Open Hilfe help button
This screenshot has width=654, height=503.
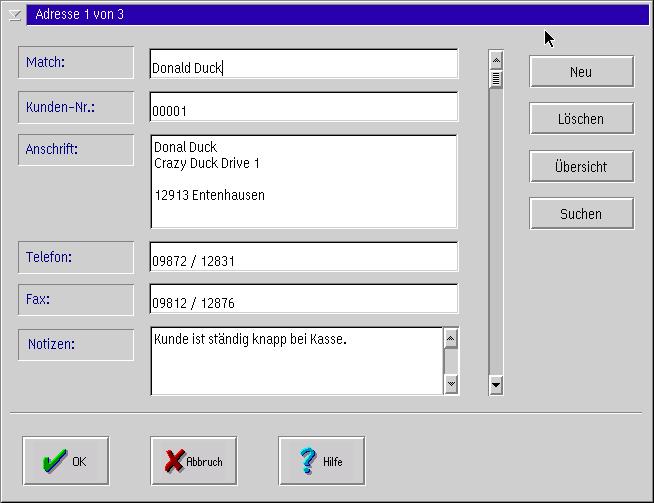322,461
